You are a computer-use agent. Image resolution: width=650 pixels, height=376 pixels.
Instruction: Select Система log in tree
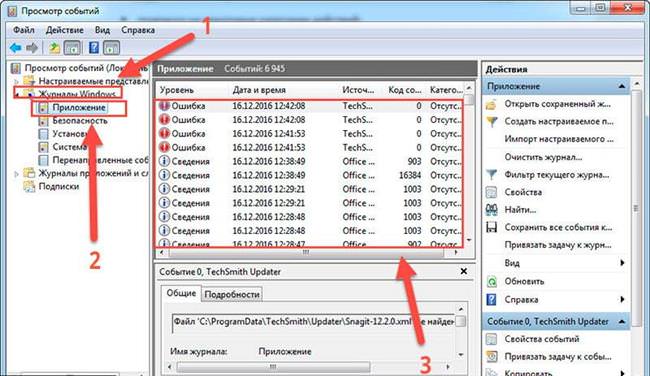70,147
